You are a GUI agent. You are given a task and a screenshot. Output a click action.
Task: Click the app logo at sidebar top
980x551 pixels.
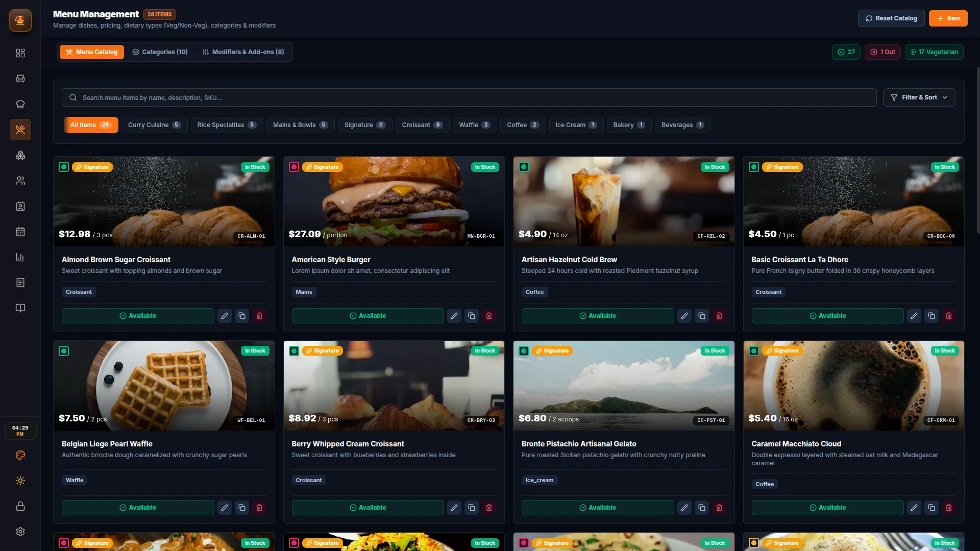(20, 20)
